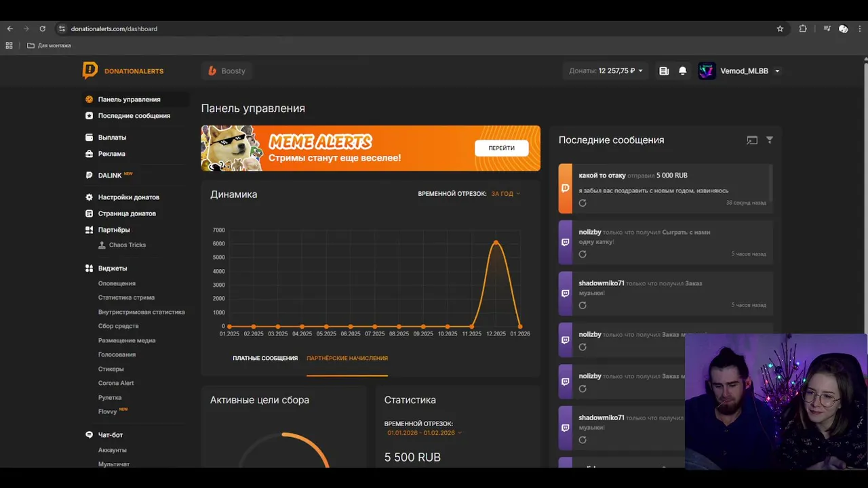
Task: Click the site info icon in address bar
Action: click(61, 28)
